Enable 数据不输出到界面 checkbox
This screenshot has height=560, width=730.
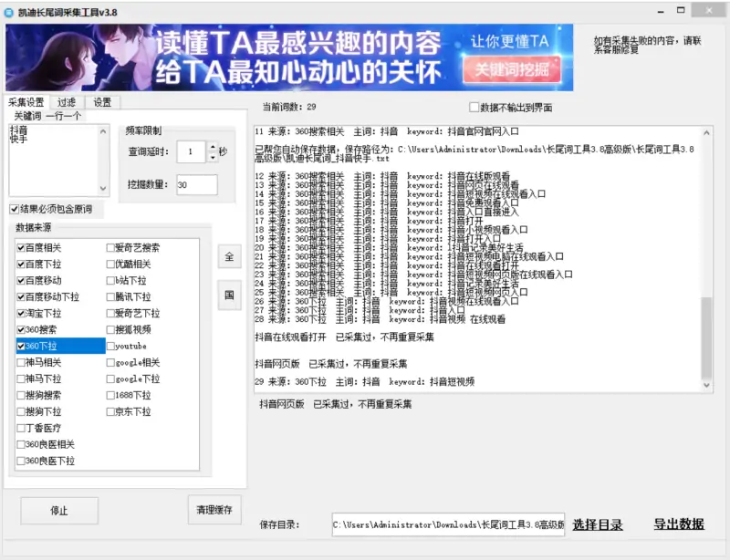click(474, 108)
